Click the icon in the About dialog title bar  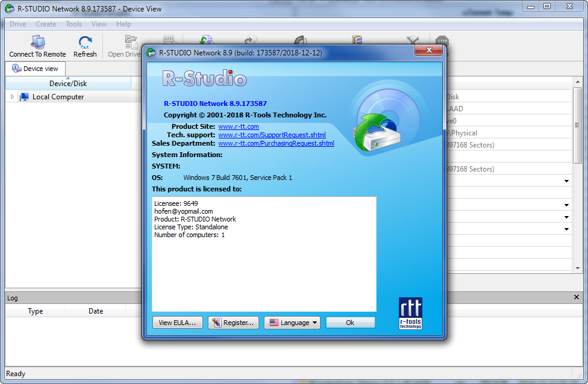[151, 52]
